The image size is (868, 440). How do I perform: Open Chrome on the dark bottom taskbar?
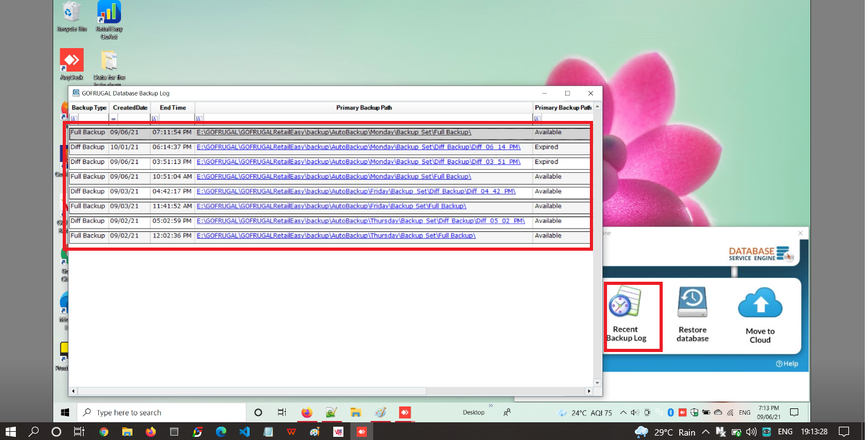[104, 432]
